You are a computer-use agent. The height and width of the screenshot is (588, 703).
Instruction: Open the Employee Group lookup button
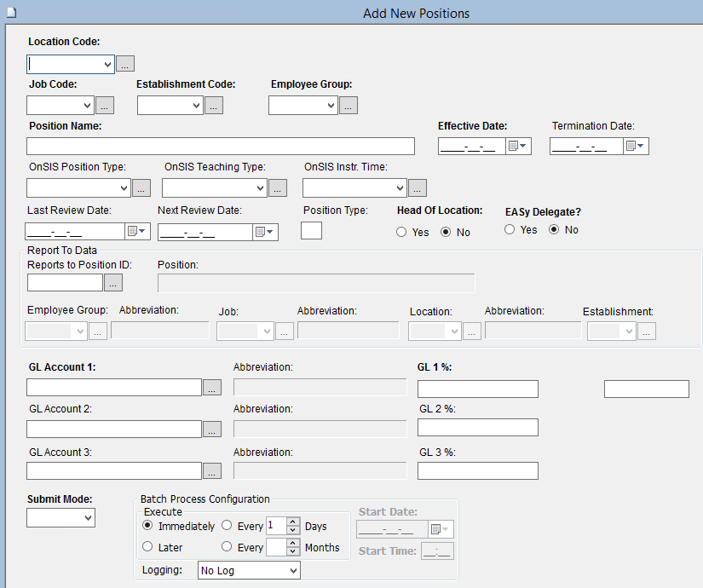pos(349,106)
